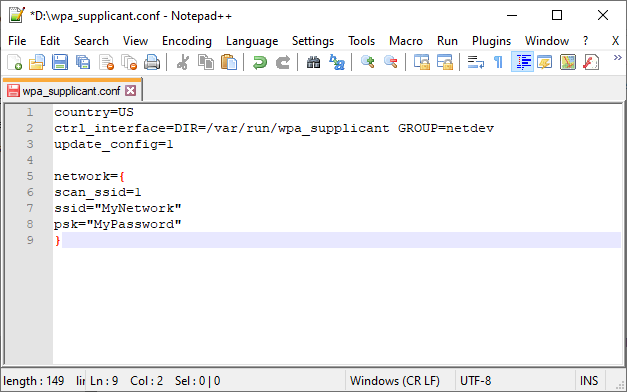Click the UTF-8 encoding status field

(475, 380)
